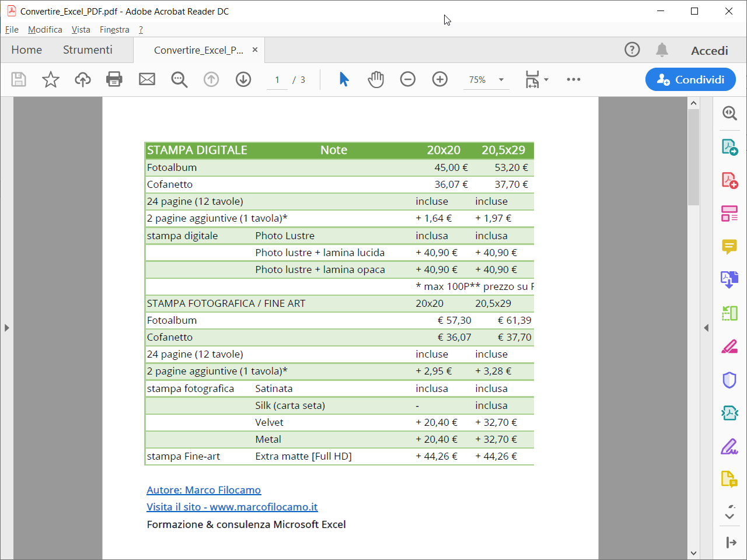The width and height of the screenshot is (747, 560).
Task: Open notifications bell icon
Action: pos(662,50)
